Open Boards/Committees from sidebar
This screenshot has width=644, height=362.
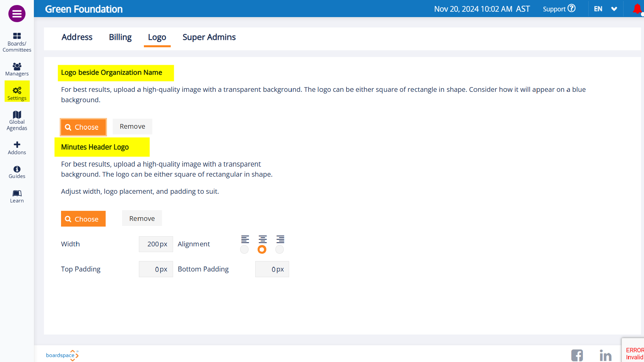click(17, 42)
